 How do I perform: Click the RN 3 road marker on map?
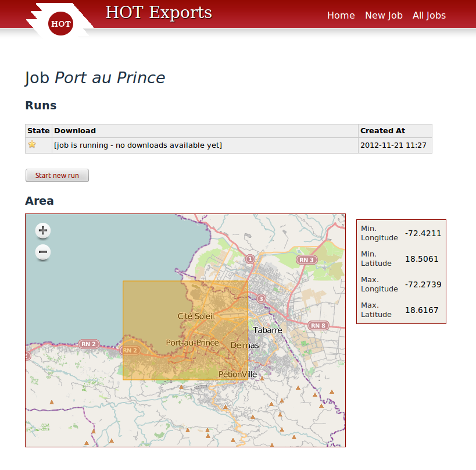(307, 260)
